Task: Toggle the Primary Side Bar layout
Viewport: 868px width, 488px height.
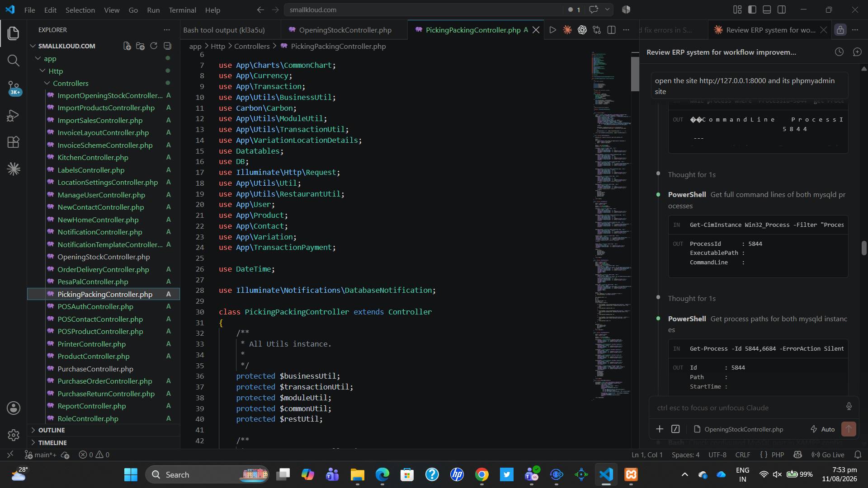Action: tap(752, 9)
